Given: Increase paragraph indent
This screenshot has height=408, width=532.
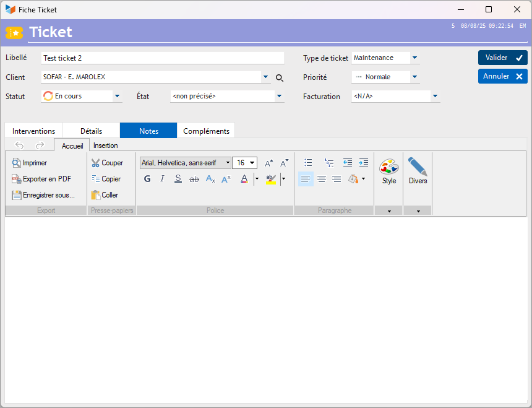Looking at the screenshot, I should 363,163.
